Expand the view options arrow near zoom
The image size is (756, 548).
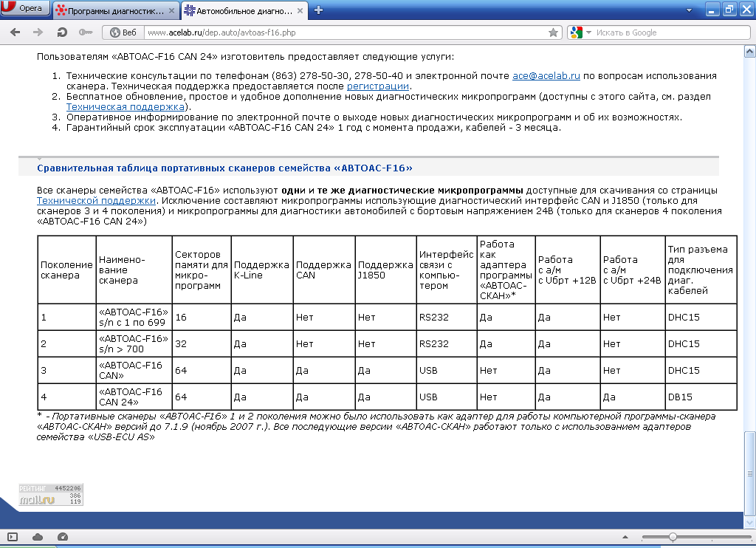click(625, 537)
